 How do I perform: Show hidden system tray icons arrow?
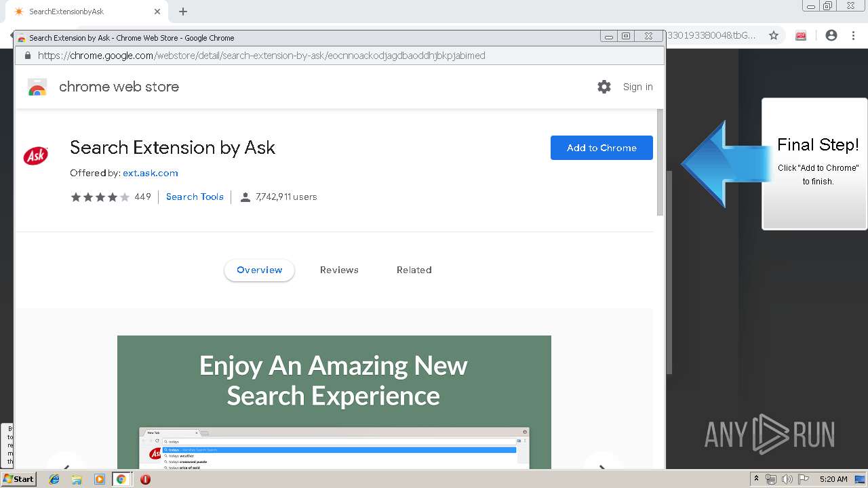point(756,479)
